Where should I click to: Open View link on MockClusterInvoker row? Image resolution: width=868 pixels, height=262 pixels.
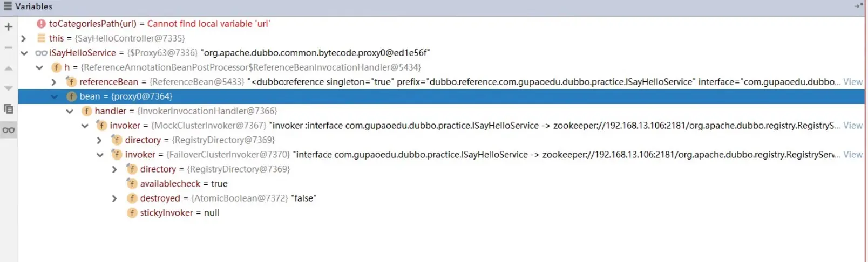tap(853, 126)
